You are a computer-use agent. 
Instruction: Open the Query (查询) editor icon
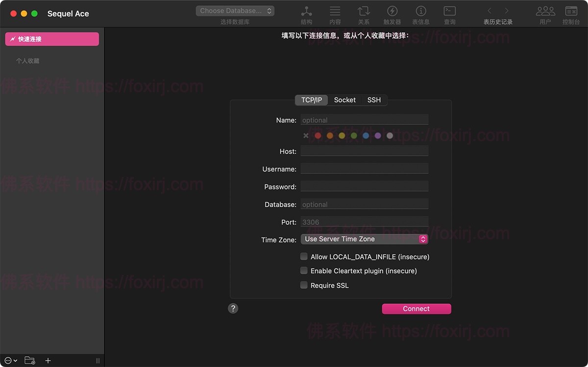tap(449, 11)
